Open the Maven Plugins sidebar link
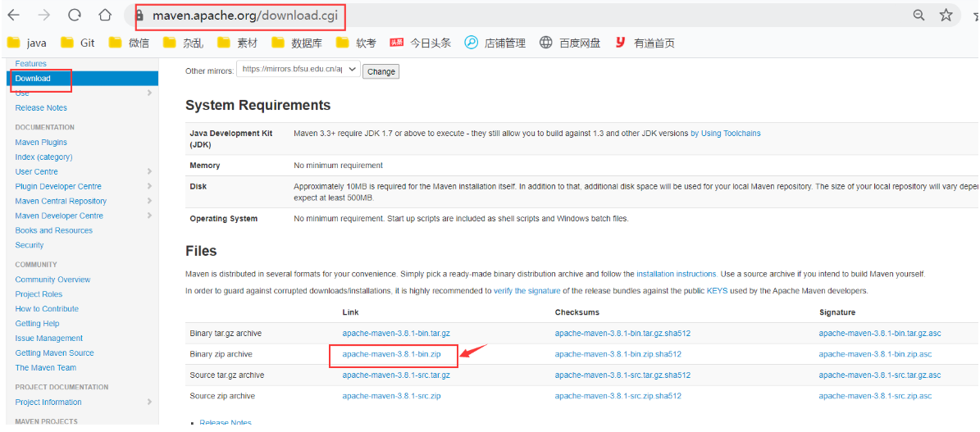 click(x=41, y=143)
